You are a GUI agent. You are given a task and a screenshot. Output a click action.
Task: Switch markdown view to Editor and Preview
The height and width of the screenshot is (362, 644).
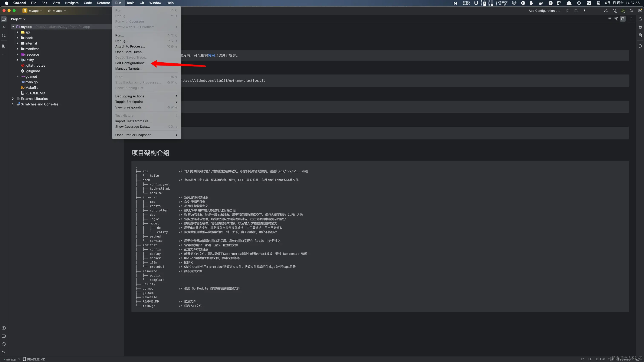(x=616, y=19)
